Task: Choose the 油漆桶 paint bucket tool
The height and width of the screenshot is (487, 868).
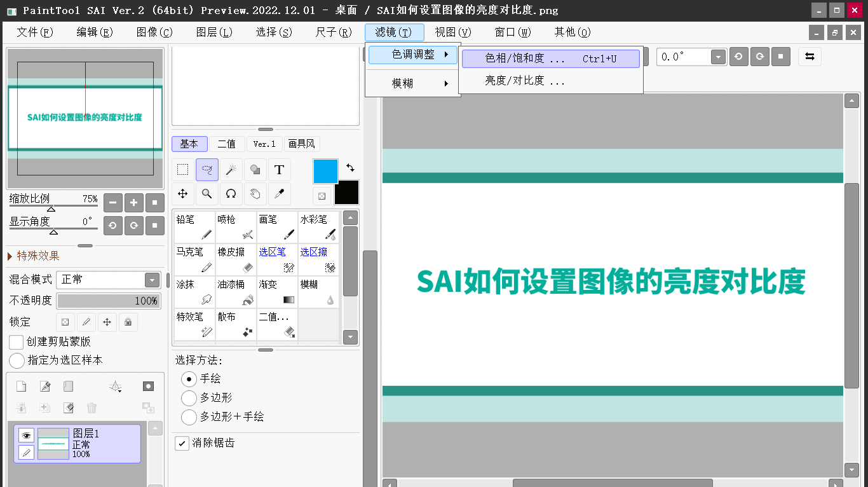Action: tap(236, 292)
